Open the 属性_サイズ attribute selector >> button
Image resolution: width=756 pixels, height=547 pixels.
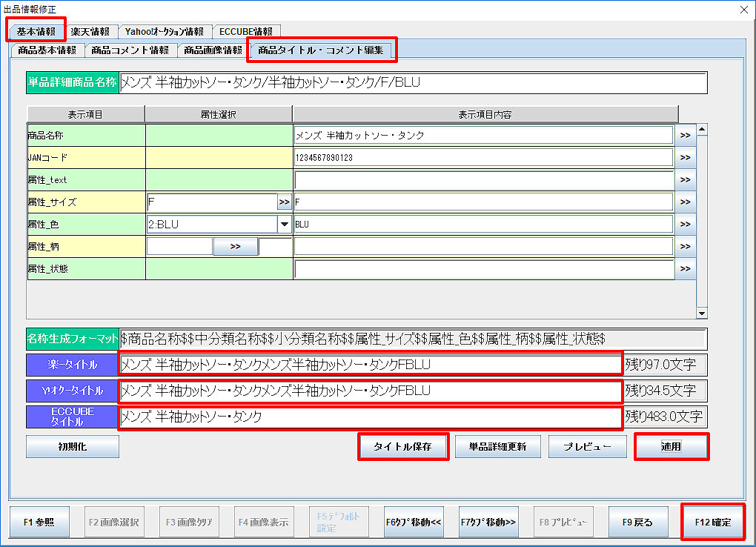[x=284, y=202]
